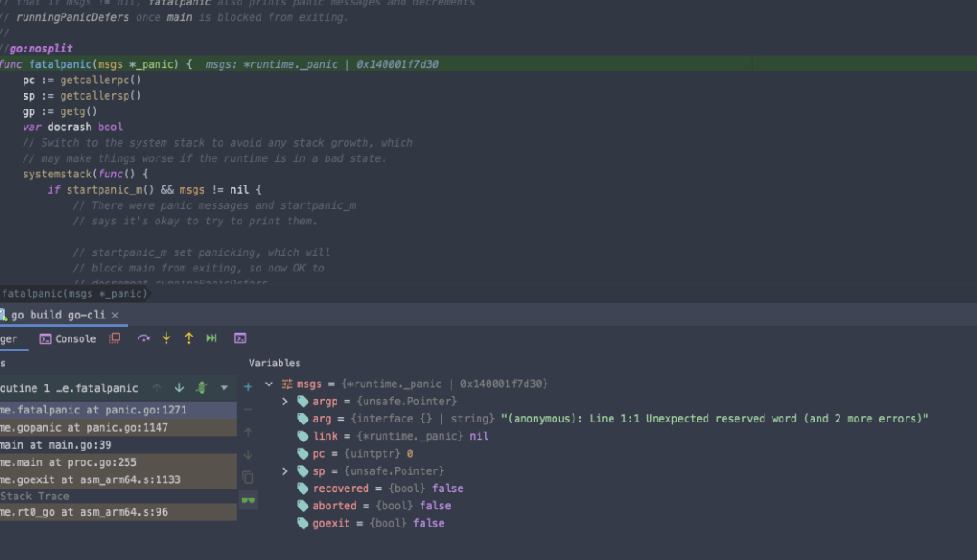Click the Step Out arrow icon

coord(189,338)
